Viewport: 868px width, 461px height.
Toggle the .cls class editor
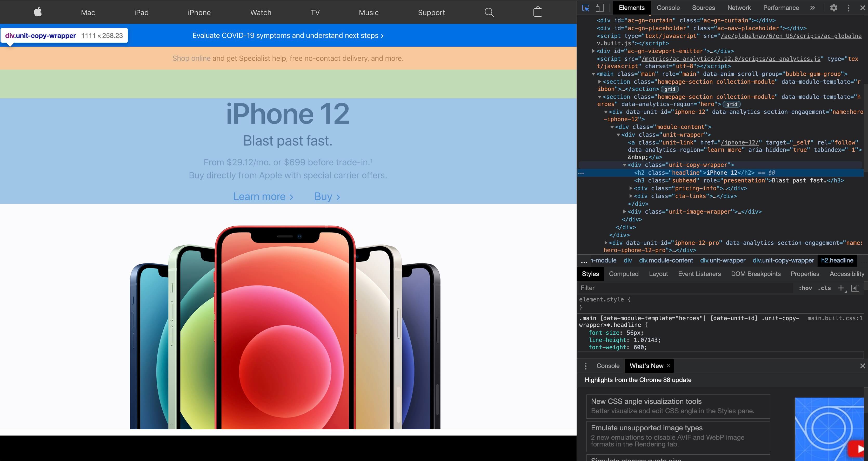tap(824, 288)
